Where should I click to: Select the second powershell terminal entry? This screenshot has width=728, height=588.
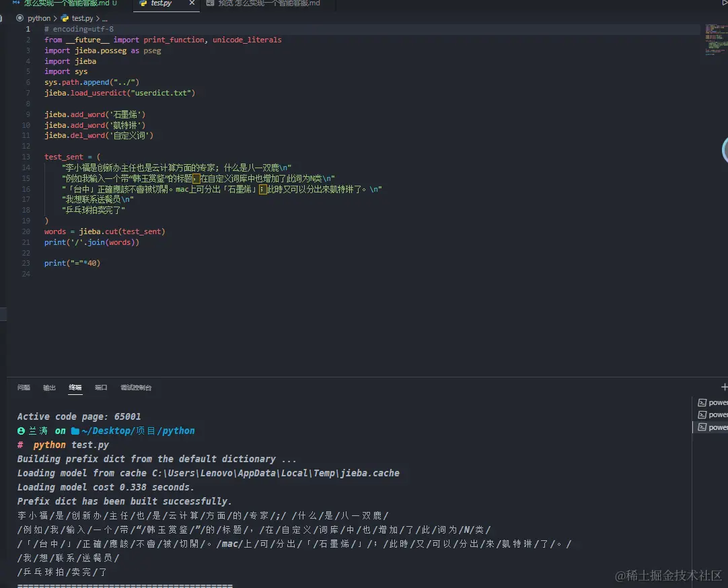click(713, 414)
